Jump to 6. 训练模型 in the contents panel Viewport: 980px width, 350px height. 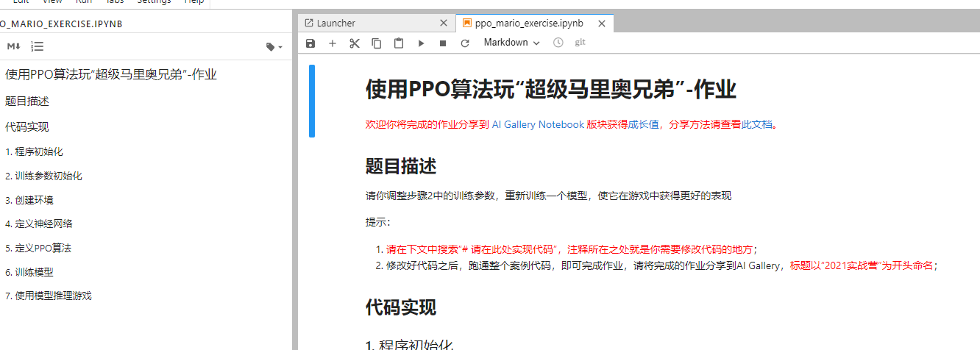(x=29, y=272)
